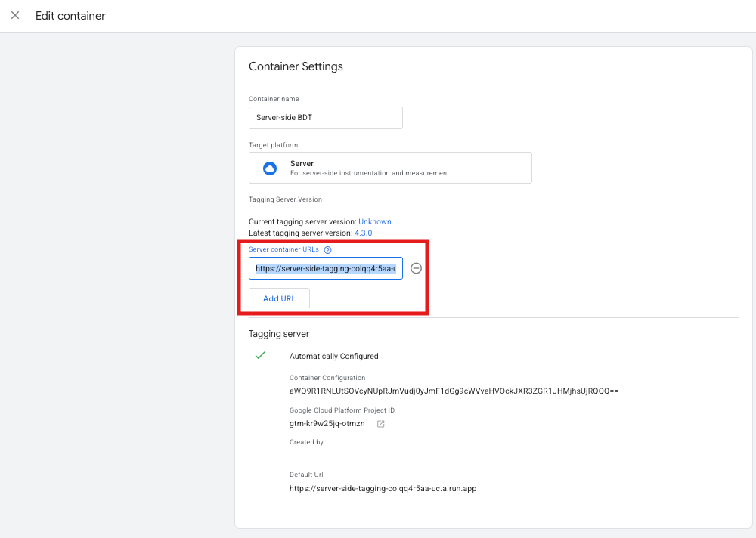The height and width of the screenshot is (538, 756).
Task: Click the Default Url value text
Action: 383,488
